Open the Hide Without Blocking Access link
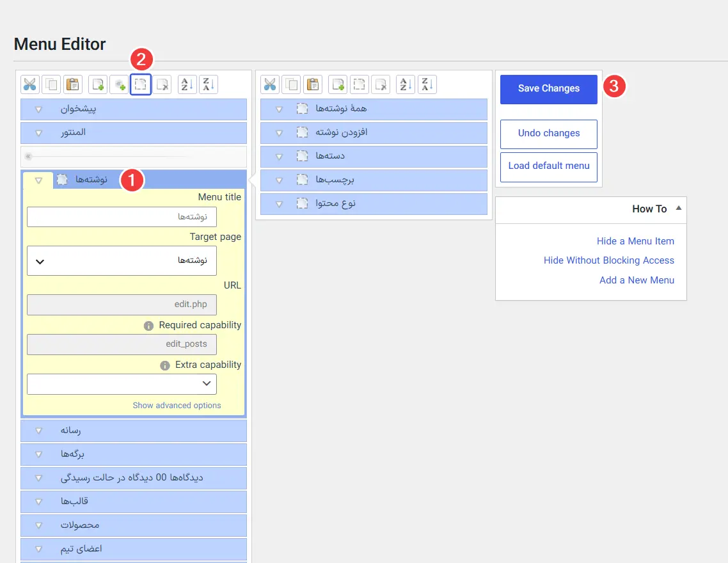The height and width of the screenshot is (563, 728). click(608, 260)
